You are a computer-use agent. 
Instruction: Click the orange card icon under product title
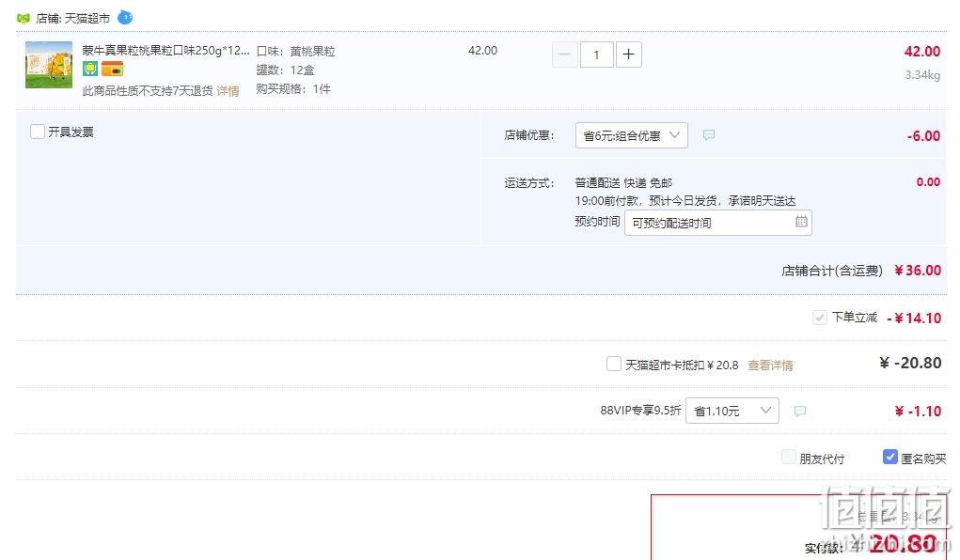click(112, 69)
